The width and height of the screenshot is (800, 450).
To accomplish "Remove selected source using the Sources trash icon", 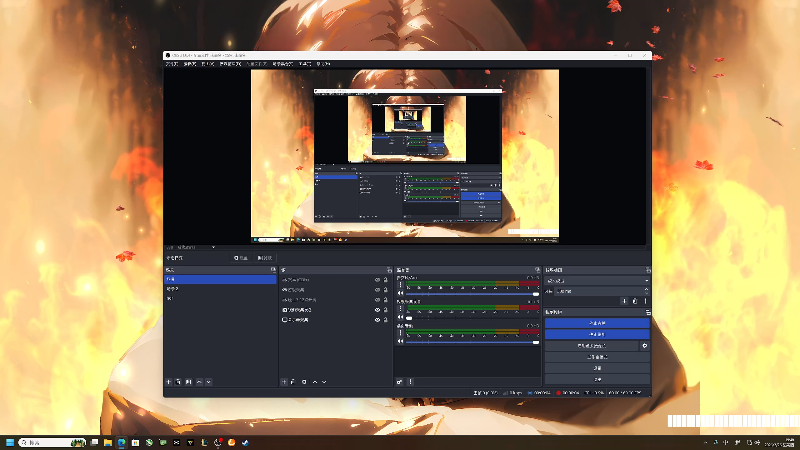I will pyautogui.click(x=293, y=382).
